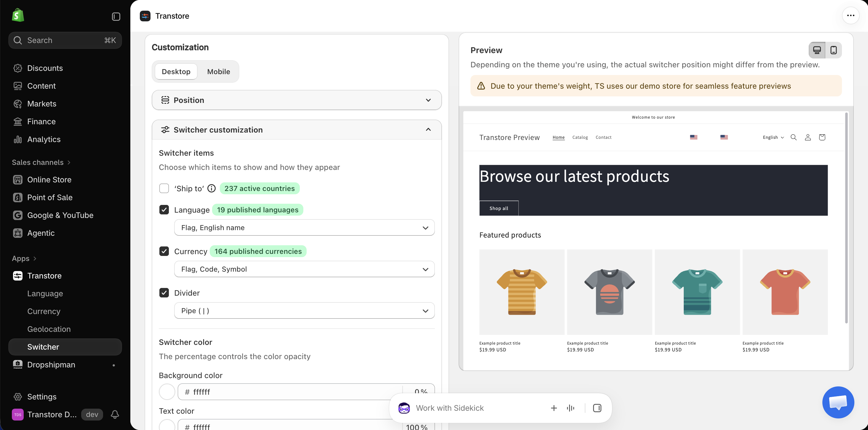Click the Background color swatch
The width and height of the screenshot is (868, 430).
[x=167, y=392]
